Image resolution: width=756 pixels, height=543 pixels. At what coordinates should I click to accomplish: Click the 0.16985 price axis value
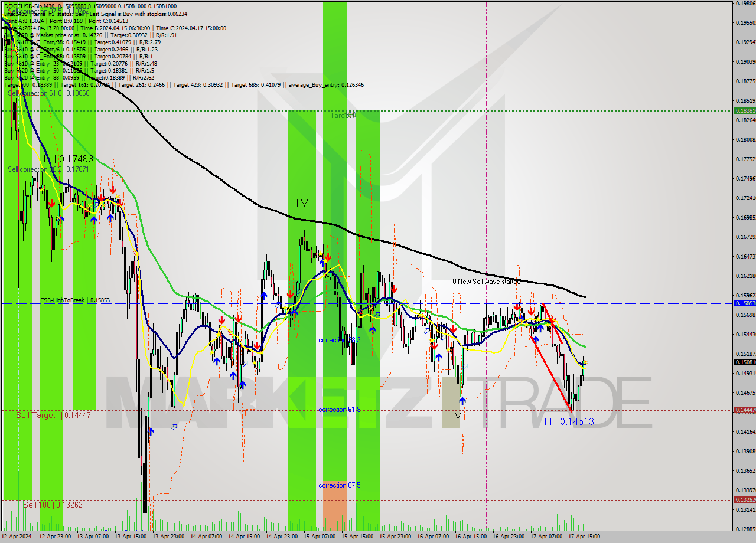point(746,217)
